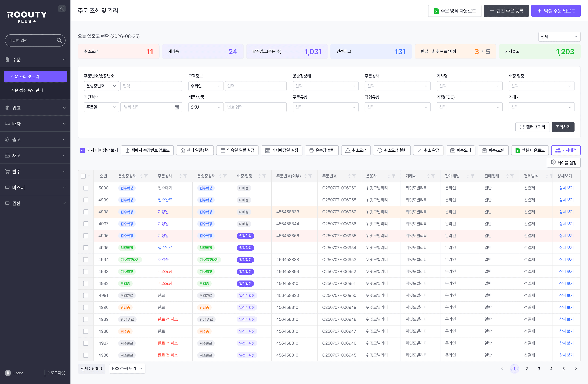The image size is (588, 384).
Task: Collapse the sidebar with double-chevron icon
Action: coord(62,9)
